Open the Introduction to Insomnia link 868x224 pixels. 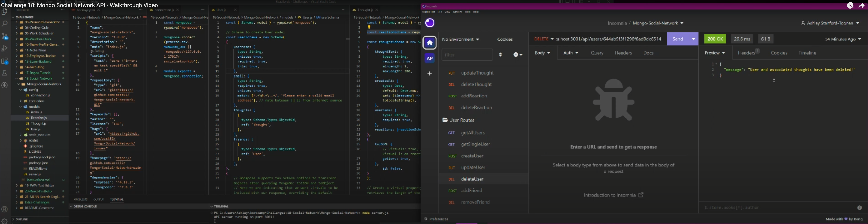tap(614, 195)
